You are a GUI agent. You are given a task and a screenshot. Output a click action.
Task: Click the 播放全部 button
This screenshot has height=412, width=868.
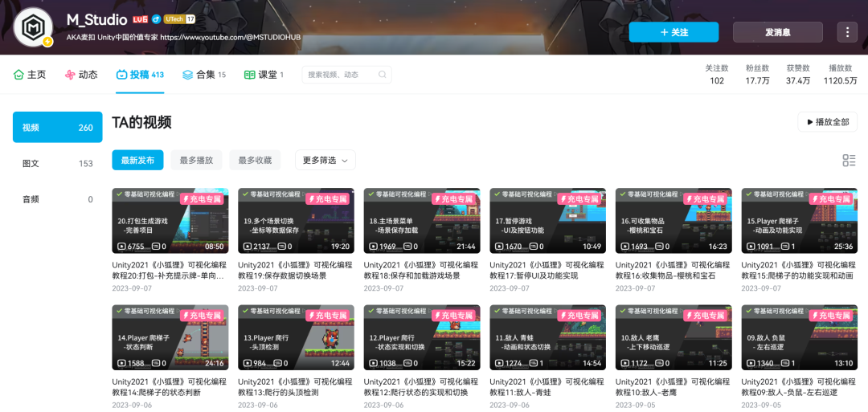[827, 121]
